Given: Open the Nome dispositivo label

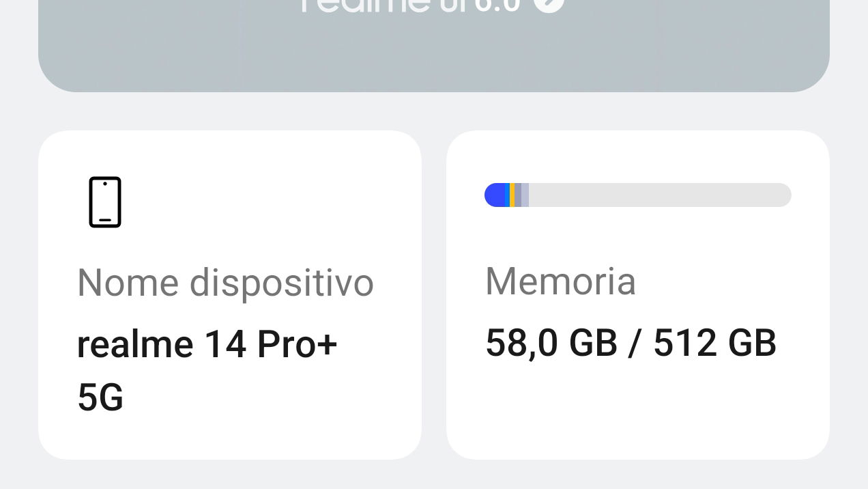Looking at the screenshot, I should (225, 282).
